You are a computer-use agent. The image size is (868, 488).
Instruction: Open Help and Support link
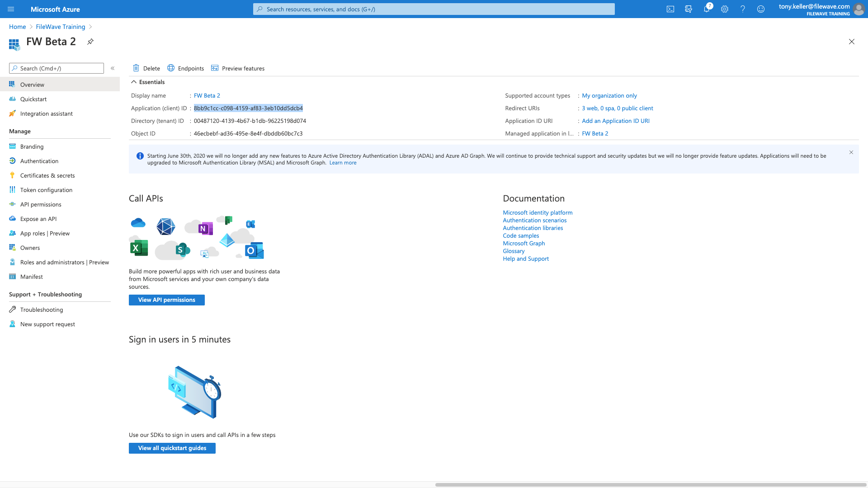(526, 258)
